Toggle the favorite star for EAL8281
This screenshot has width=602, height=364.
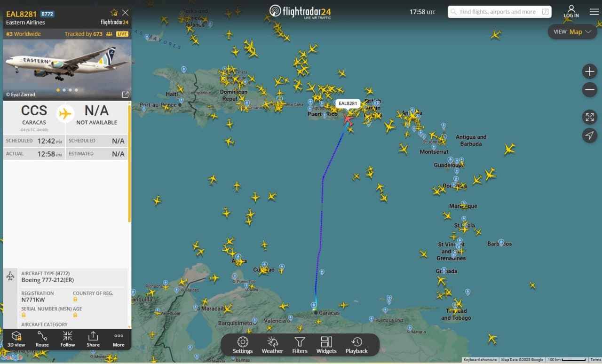pyautogui.click(x=113, y=13)
